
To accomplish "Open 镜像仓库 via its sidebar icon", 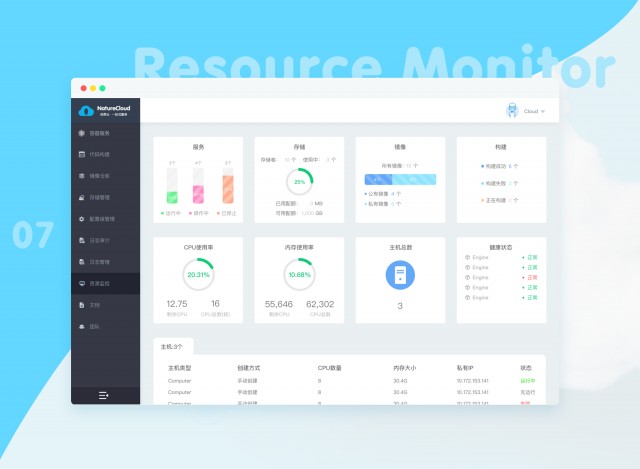I will [82, 176].
